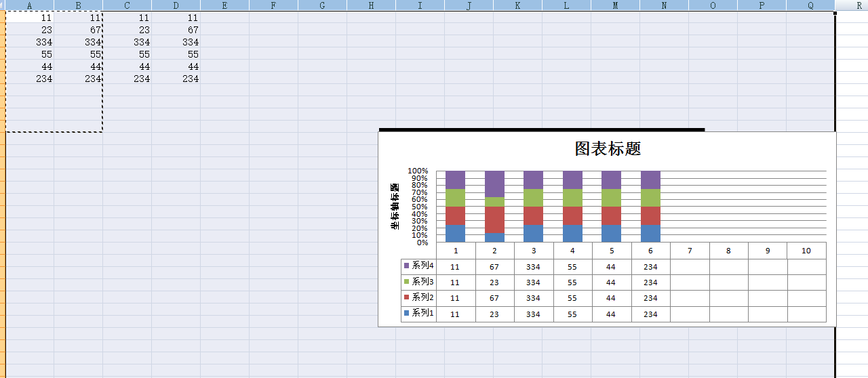
Task: Click cell with 55 in column A
Action: click(x=30, y=54)
